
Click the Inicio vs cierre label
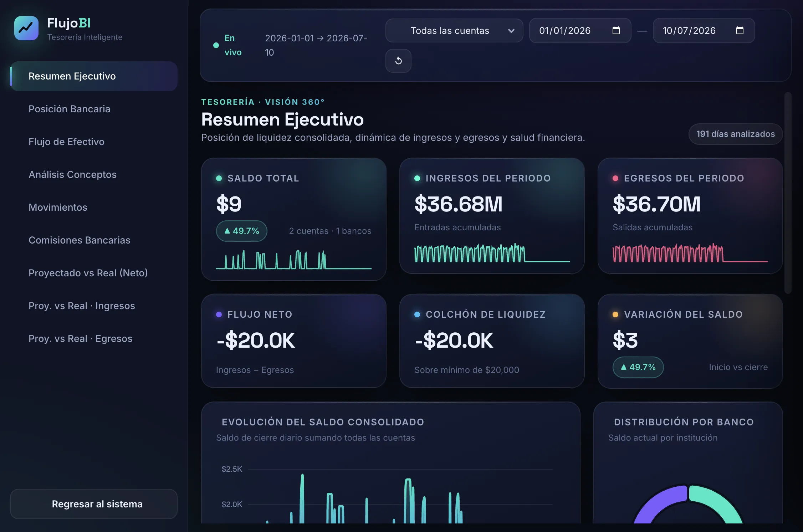pos(738,367)
